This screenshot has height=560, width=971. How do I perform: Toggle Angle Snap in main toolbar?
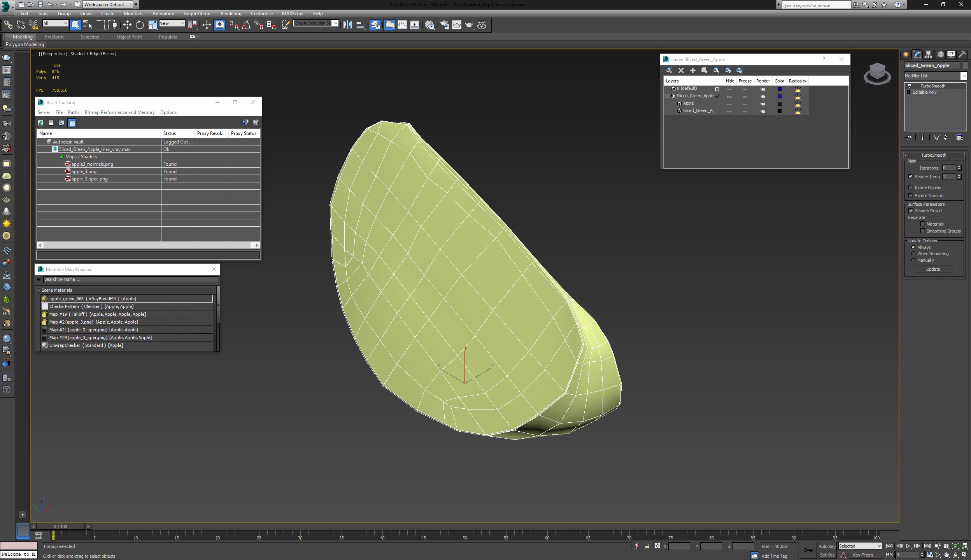tap(246, 25)
